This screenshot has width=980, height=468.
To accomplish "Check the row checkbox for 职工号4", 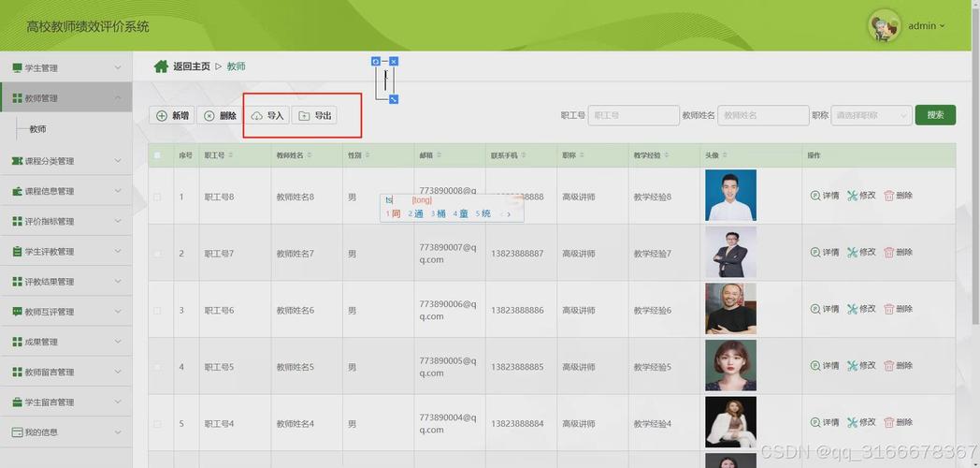I will (x=157, y=424).
